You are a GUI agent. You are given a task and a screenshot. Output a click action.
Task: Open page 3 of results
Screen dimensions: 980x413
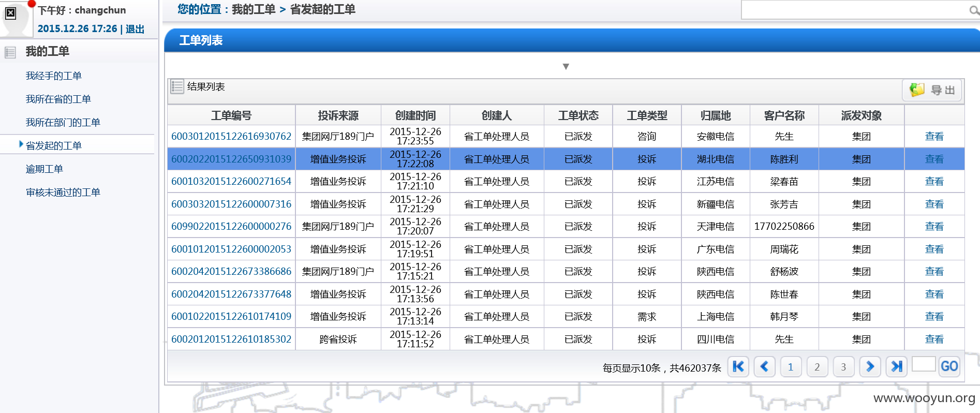[x=844, y=367]
